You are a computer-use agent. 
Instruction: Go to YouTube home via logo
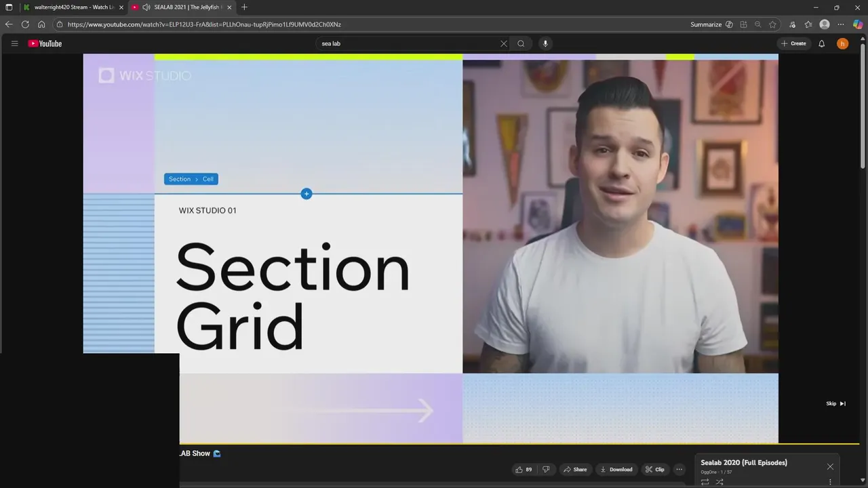click(45, 43)
